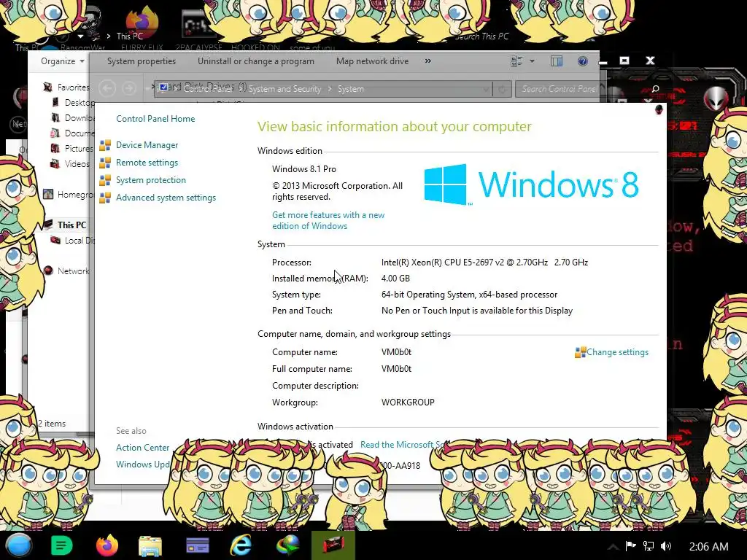Click the back arrow in Control Panel

[x=107, y=88]
